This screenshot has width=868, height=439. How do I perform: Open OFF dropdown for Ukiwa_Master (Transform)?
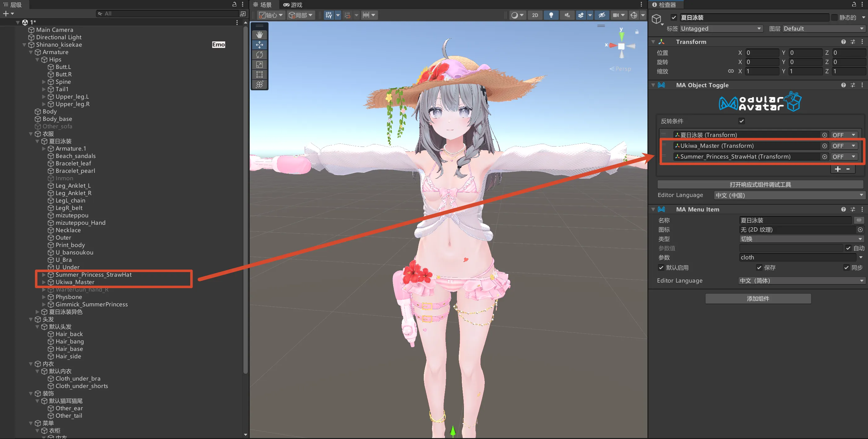pyautogui.click(x=844, y=146)
